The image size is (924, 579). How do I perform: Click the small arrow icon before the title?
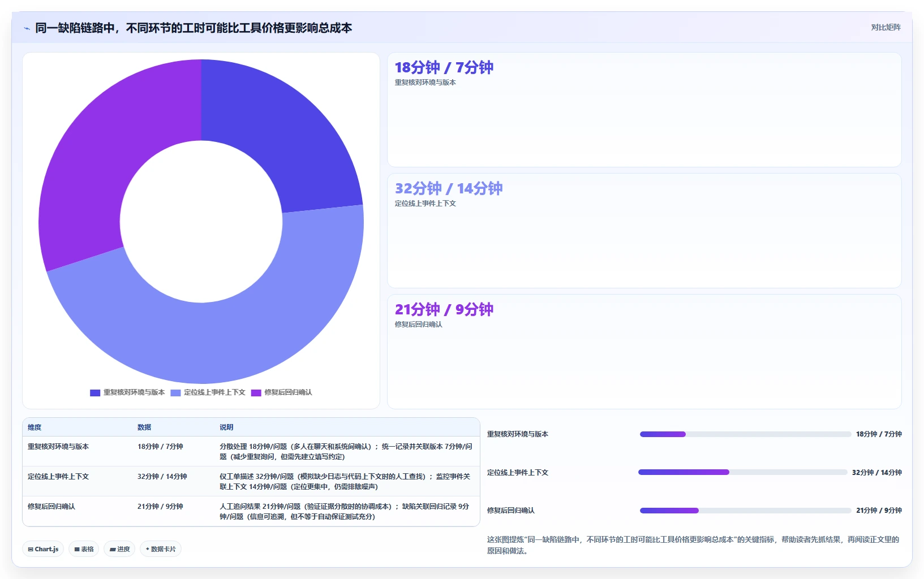(27, 28)
